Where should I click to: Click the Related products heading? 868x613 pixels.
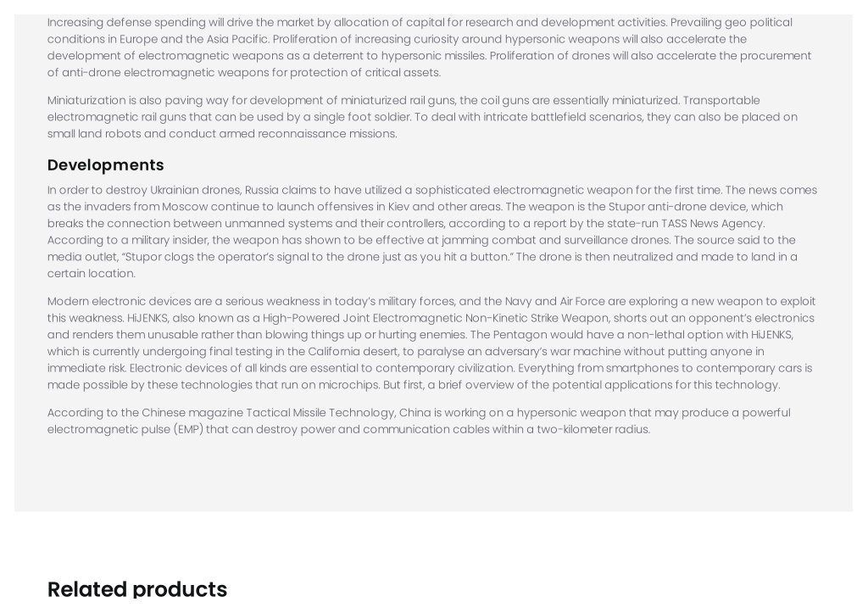(x=136, y=588)
